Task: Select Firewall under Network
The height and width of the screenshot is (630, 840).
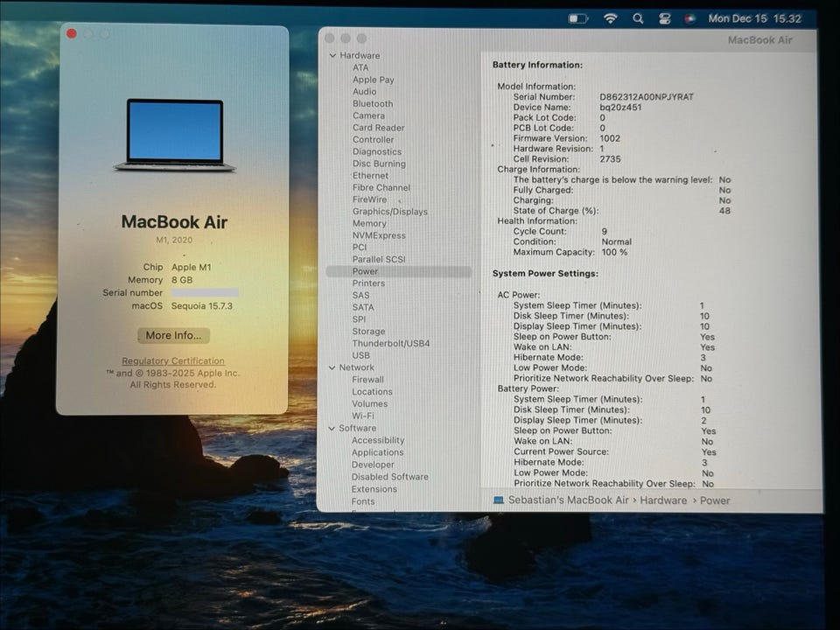Action: click(368, 379)
